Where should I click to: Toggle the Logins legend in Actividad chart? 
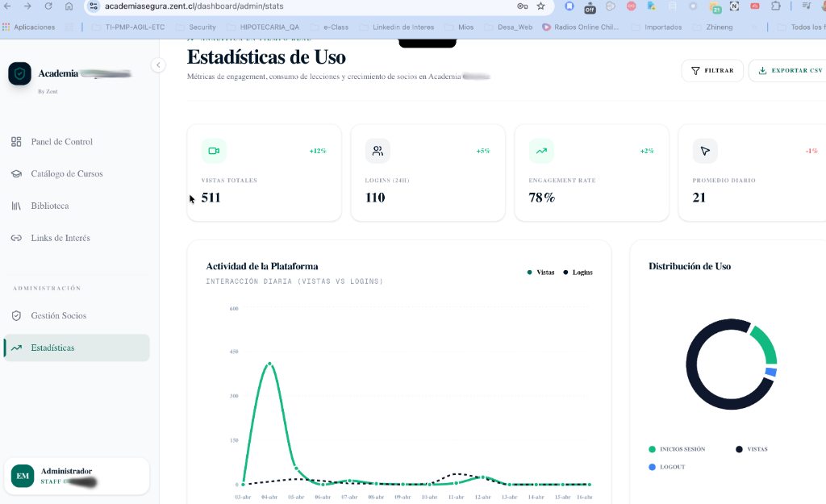pos(578,273)
